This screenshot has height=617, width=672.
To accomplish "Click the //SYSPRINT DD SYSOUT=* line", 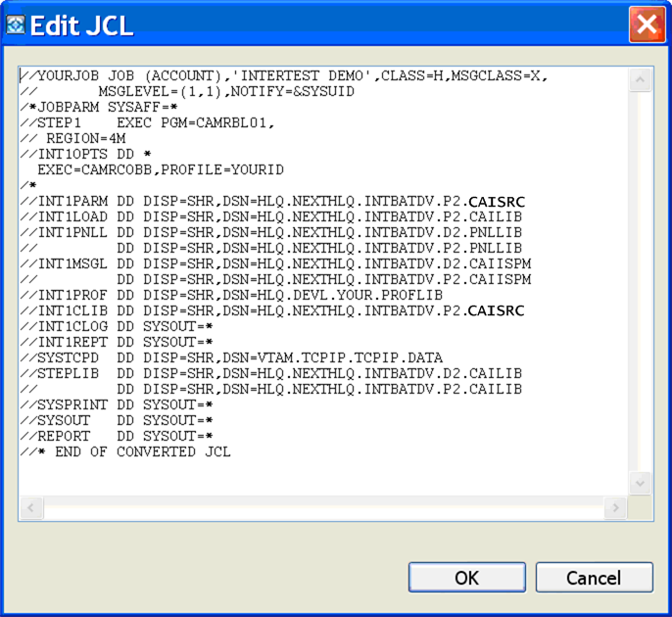I will point(117,404).
